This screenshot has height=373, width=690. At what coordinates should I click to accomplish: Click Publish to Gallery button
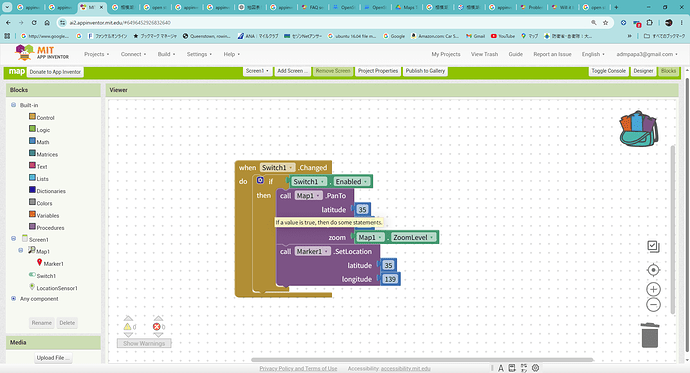point(425,71)
